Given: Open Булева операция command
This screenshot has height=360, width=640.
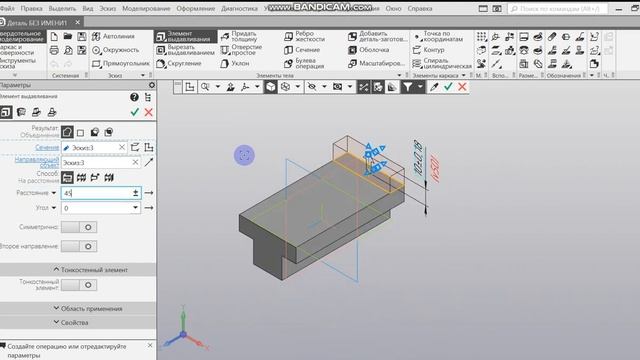Looking at the screenshot, I should (304, 63).
